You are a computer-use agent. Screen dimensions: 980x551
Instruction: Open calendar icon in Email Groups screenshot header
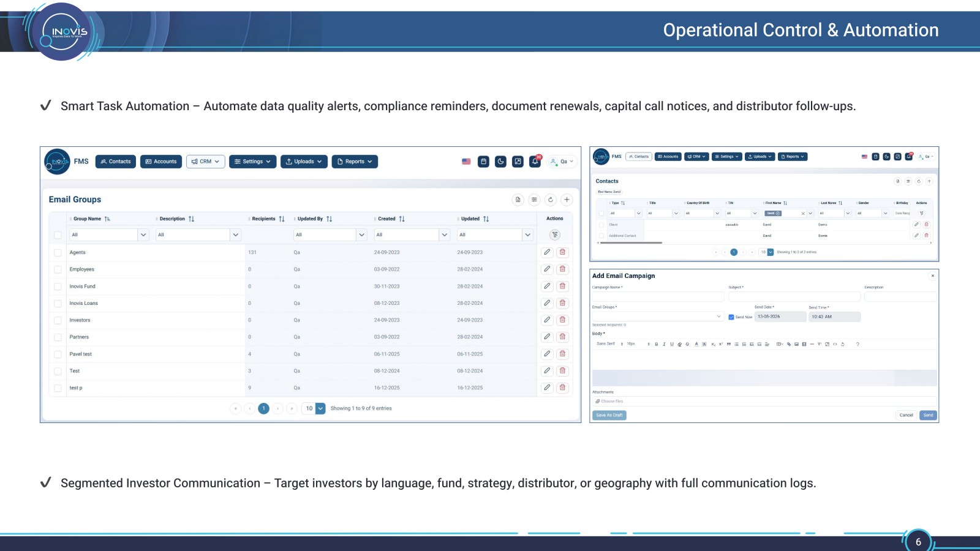483,162
